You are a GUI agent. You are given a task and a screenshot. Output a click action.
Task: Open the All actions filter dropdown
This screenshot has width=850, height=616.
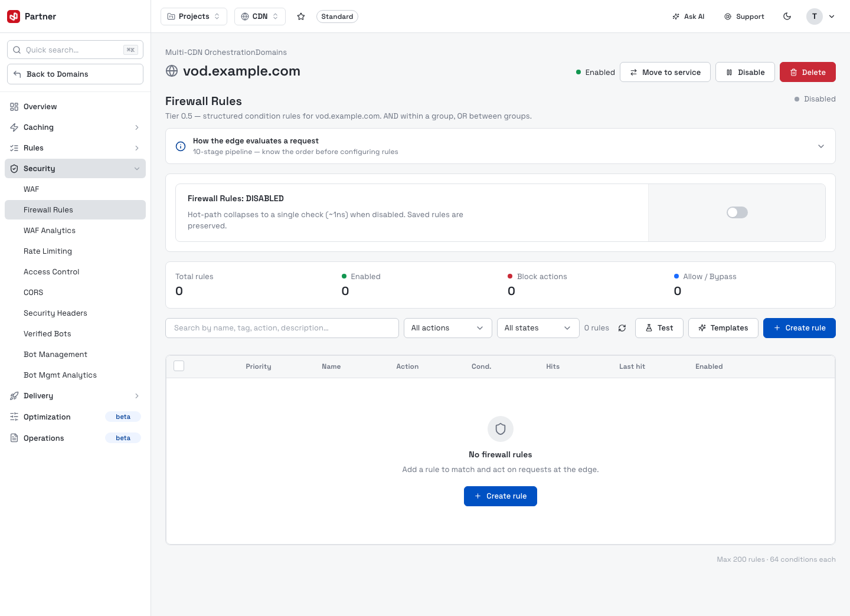pos(447,328)
